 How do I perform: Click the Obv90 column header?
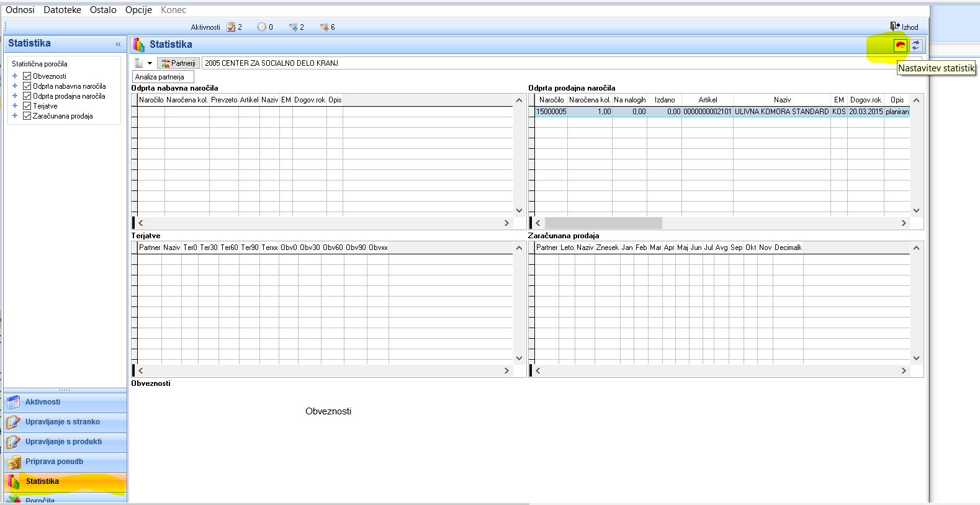point(356,248)
